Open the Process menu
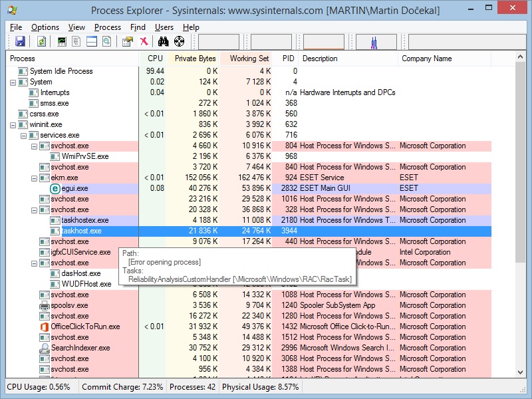The width and height of the screenshot is (532, 399). [x=107, y=27]
